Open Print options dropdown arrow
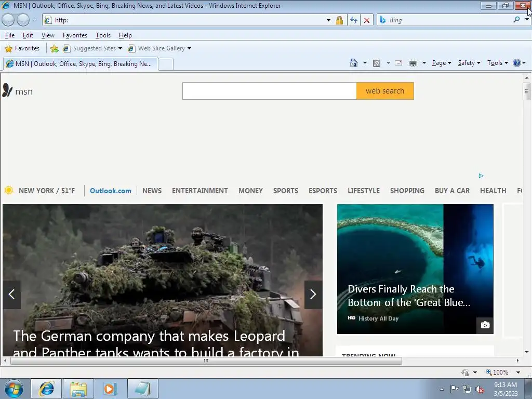Viewport: 532px width, 399px height. point(424,63)
